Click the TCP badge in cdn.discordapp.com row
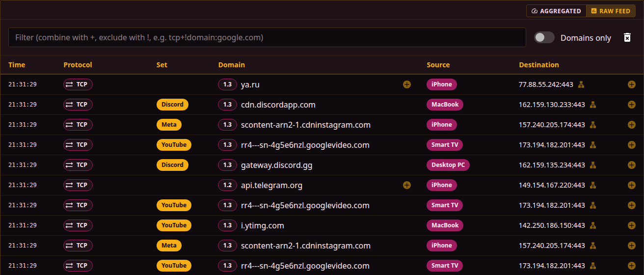 [x=78, y=105]
